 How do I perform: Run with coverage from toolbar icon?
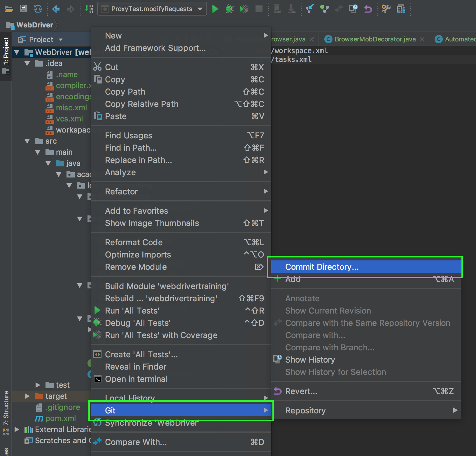244,9
